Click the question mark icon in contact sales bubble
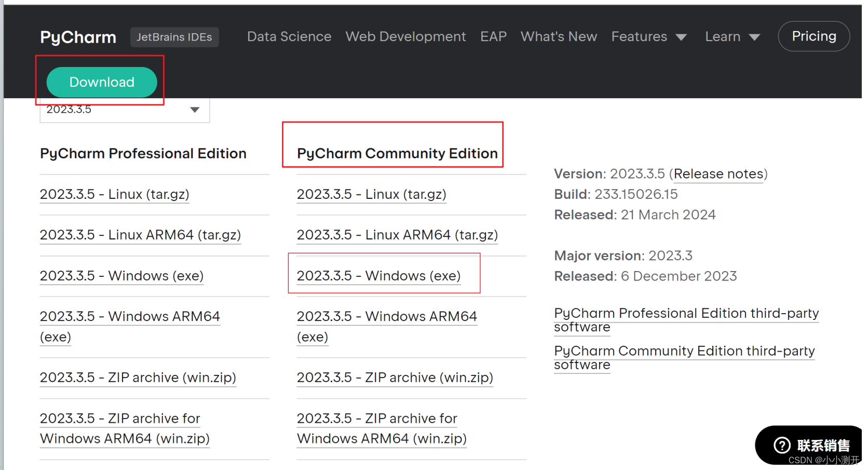Screen dimensions: 868x470 (782, 445)
